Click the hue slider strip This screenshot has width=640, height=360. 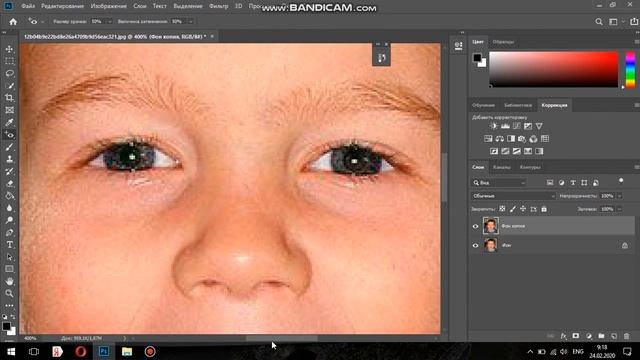[630, 69]
